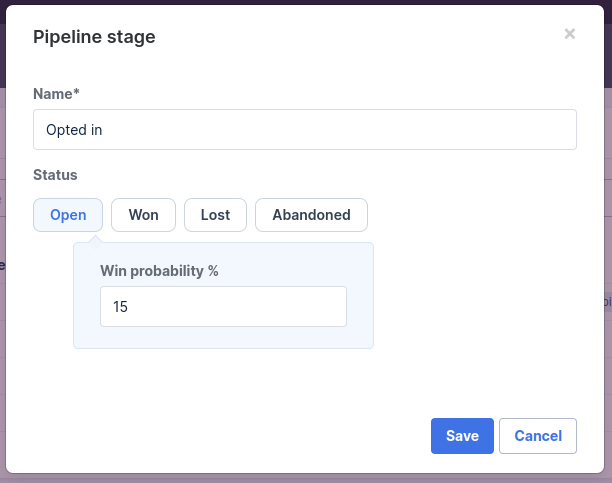Click into the Win probability % input
The image size is (612, 483).
point(223,307)
